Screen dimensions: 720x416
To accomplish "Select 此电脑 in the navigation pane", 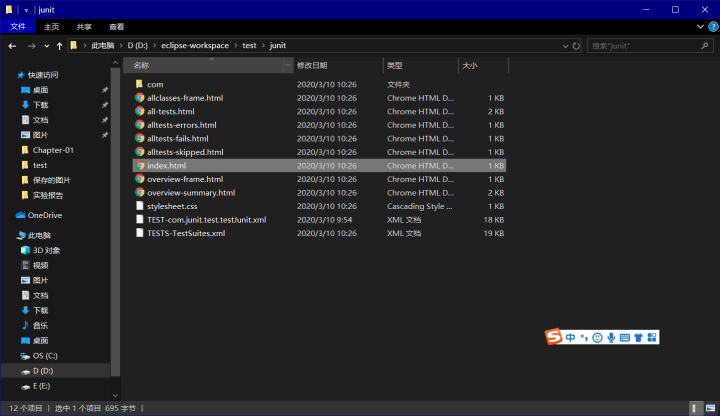I will (x=39, y=236).
